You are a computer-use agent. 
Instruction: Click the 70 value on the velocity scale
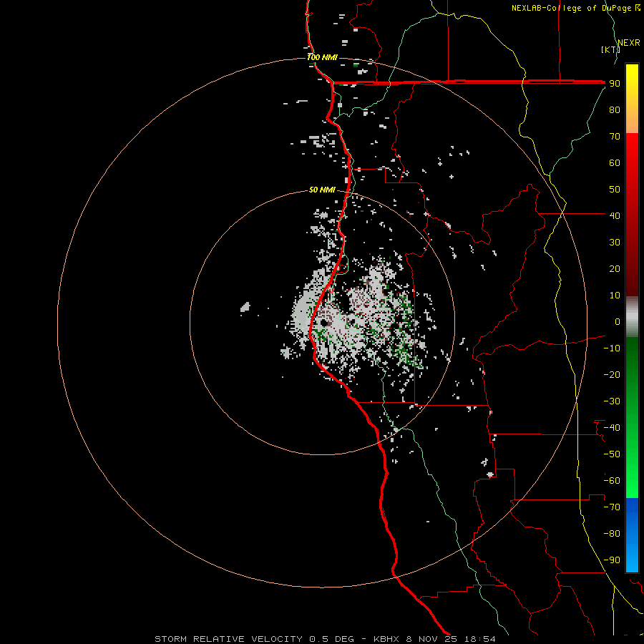[x=615, y=137]
